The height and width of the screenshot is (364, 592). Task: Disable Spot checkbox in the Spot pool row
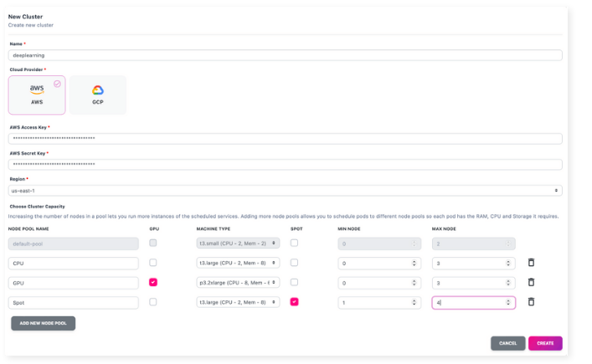[x=294, y=302]
